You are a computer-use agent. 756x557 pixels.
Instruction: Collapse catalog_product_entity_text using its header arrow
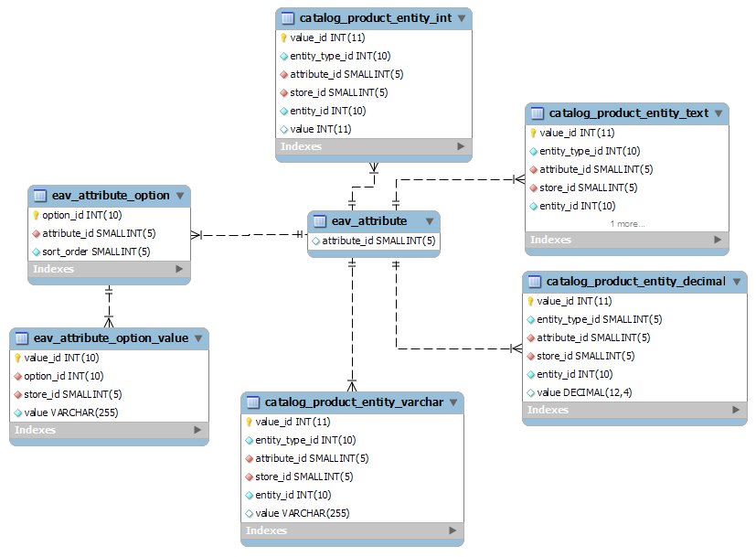click(719, 113)
